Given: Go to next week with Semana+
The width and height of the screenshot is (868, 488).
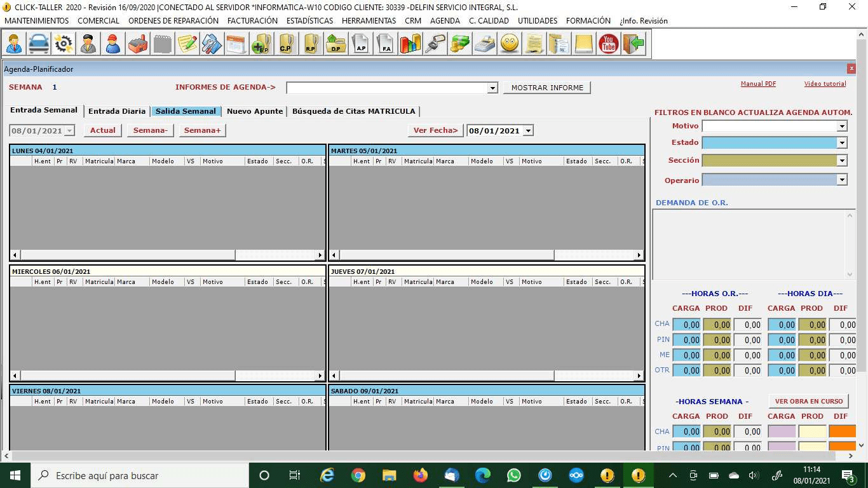Looking at the screenshot, I should pos(202,130).
